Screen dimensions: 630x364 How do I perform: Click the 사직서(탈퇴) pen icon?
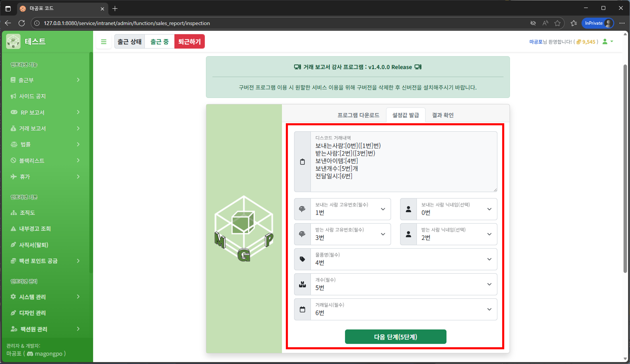click(x=13, y=245)
